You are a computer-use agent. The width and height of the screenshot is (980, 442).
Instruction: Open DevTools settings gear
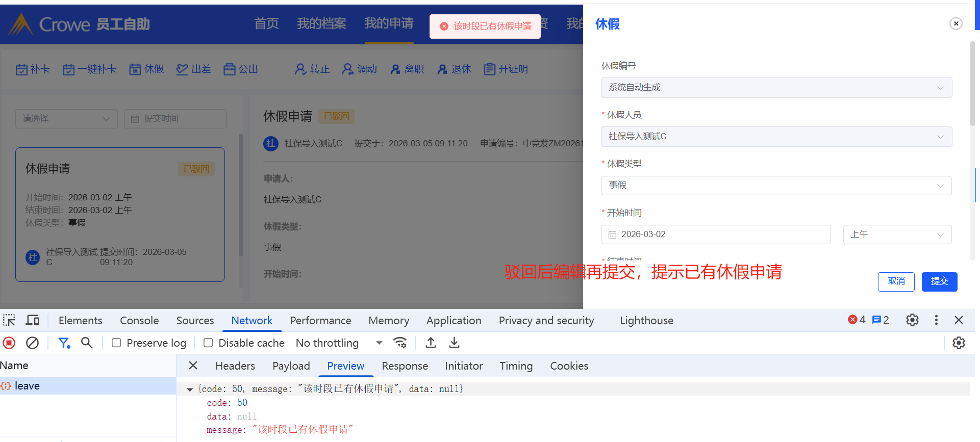tap(912, 320)
